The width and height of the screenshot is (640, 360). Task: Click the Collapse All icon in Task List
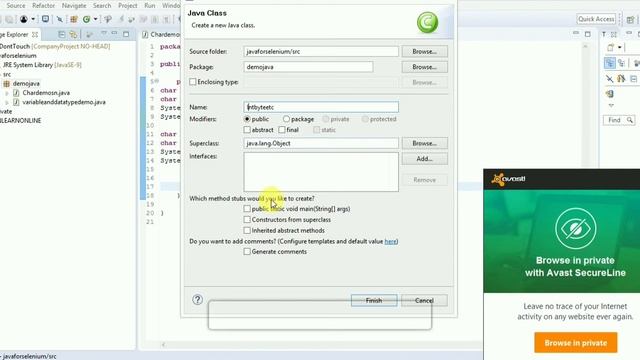633,79
